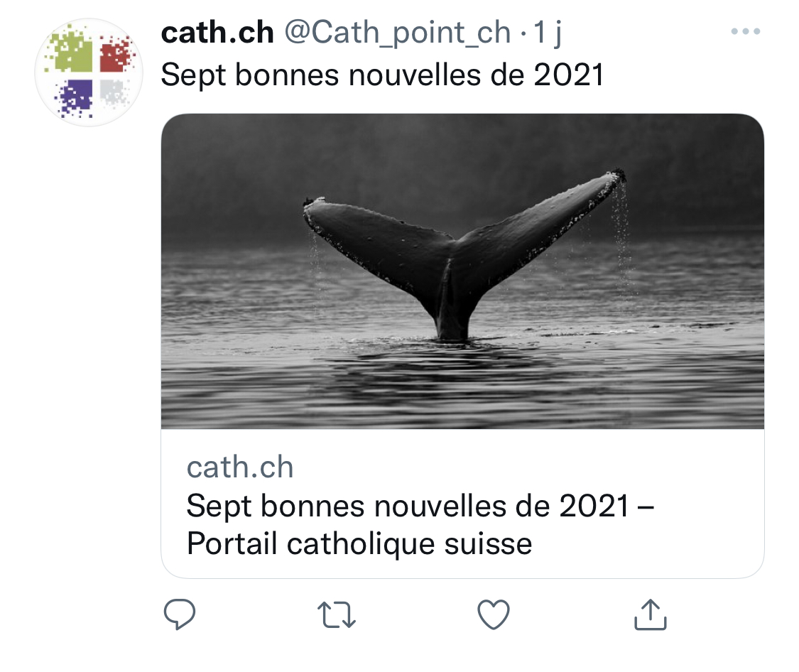The image size is (799, 672).
Task: Open the cath.ch profile avatar
Action: coord(89,72)
